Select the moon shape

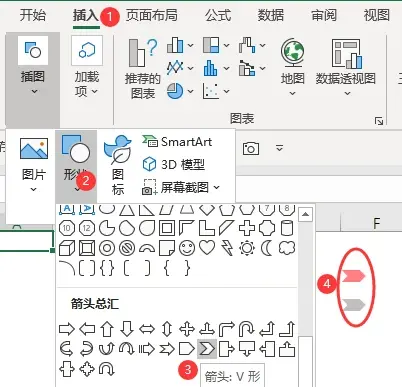(267, 248)
